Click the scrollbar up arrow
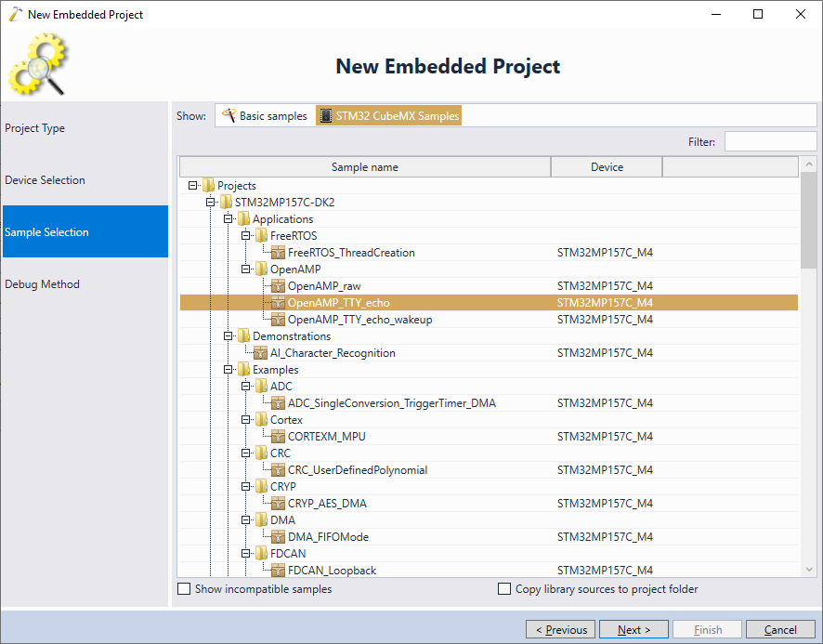This screenshot has width=823, height=644. pyautogui.click(x=809, y=164)
